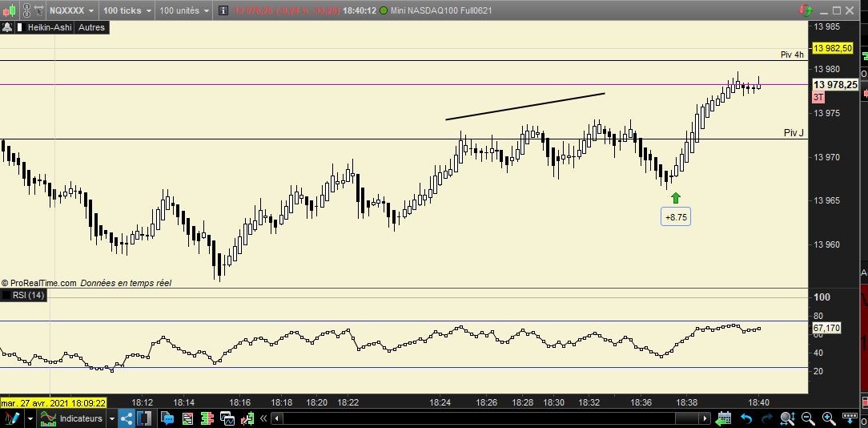Open the 100 unités history dropdown
The image size is (868, 428).
click(185, 10)
